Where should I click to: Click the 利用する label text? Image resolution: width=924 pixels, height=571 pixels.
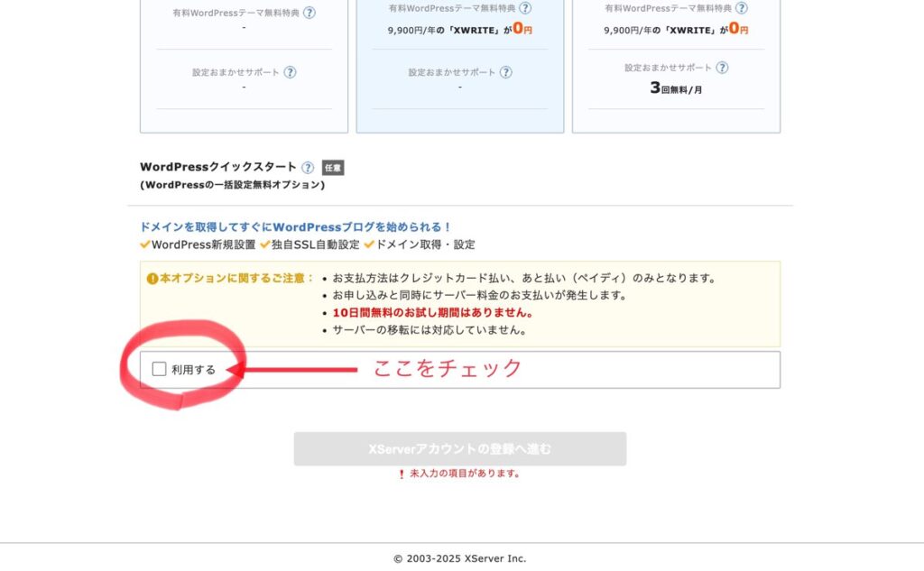coord(193,370)
